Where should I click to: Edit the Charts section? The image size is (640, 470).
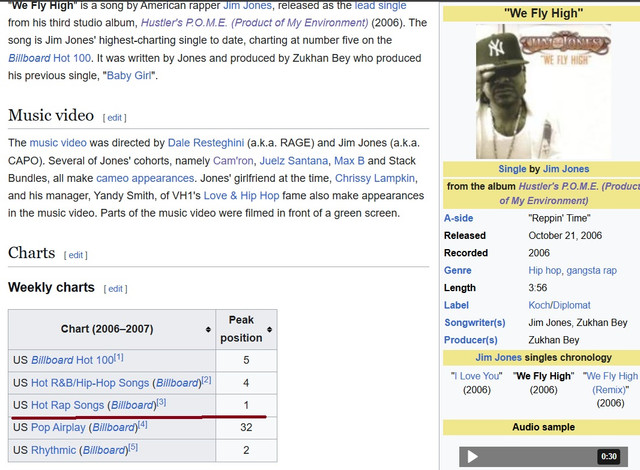[76, 255]
